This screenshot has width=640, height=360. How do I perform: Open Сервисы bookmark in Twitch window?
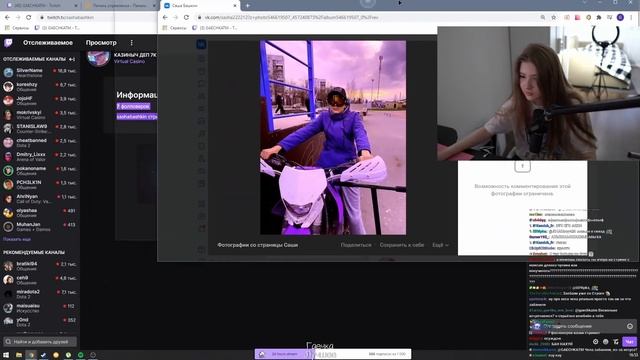pos(17,28)
